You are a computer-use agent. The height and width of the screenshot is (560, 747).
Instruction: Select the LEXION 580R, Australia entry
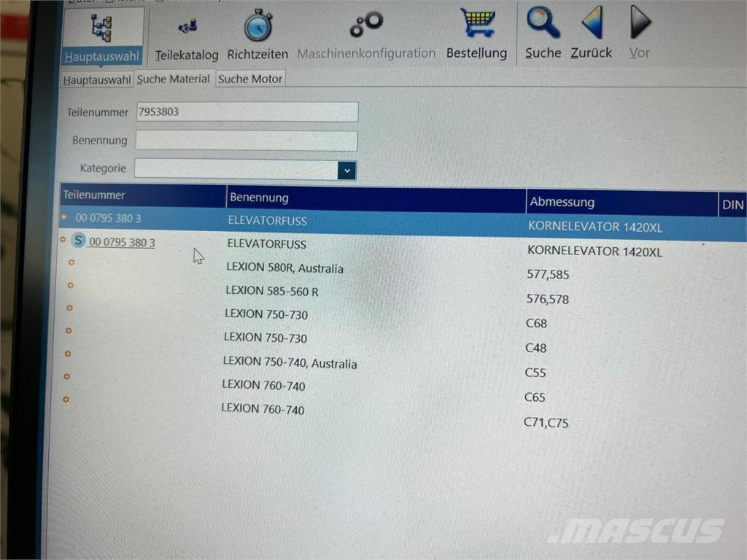point(285,268)
